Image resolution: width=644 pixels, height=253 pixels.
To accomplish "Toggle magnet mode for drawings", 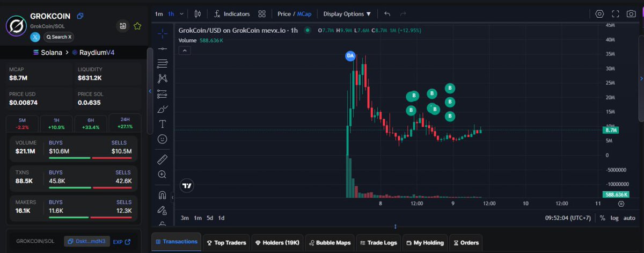I will click(163, 194).
